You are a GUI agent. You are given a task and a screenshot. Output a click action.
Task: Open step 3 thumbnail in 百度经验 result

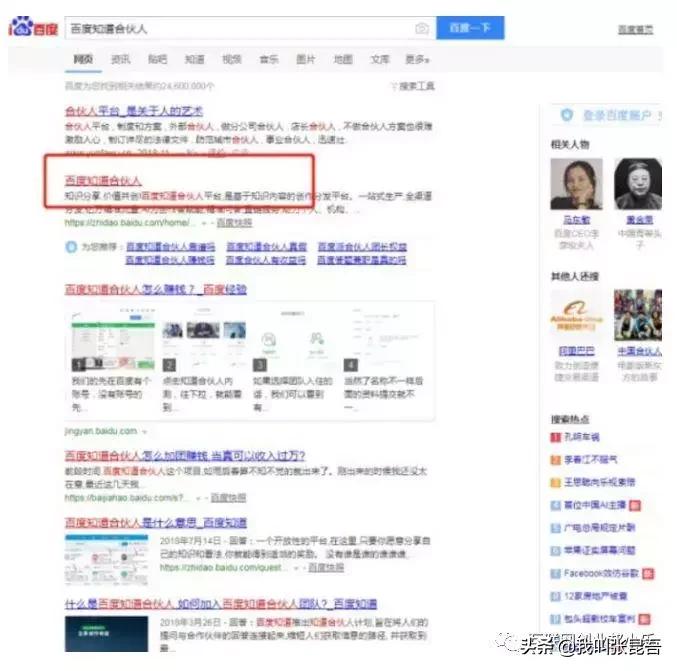pos(294,340)
